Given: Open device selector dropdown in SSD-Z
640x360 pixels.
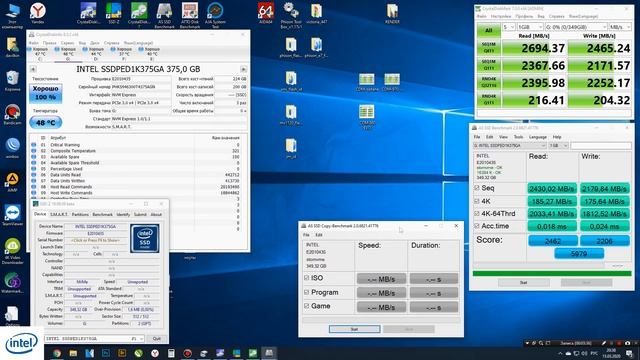Looking at the screenshot, I should coord(94,339).
